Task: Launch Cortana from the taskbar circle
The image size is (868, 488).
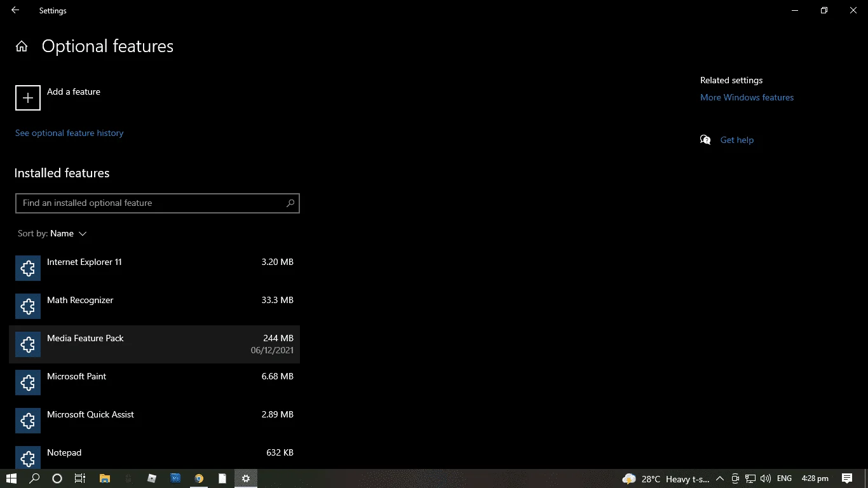Action: click(x=57, y=478)
